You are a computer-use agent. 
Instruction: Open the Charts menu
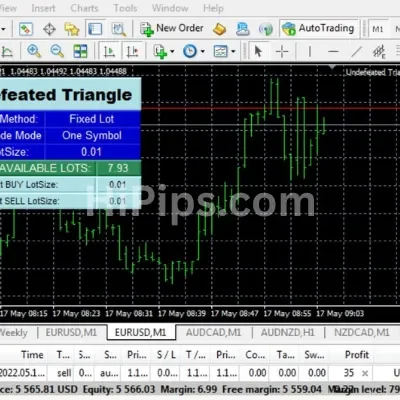pyautogui.click(x=84, y=8)
